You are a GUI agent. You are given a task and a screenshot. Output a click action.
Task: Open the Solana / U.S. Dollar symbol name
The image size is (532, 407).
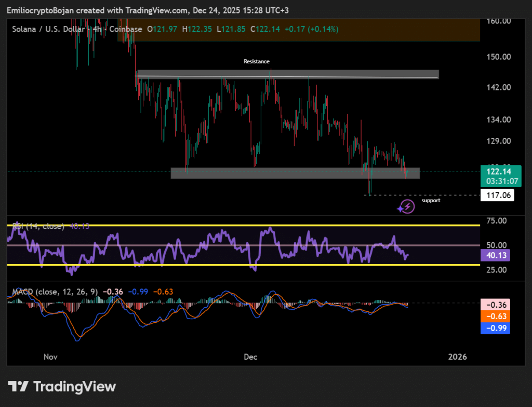tap(49, 30)
